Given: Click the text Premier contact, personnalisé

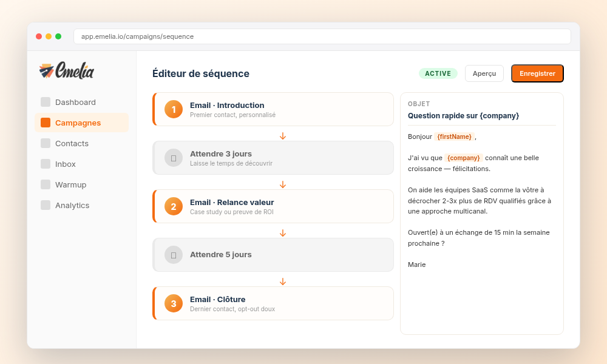Looking at the screenshot, I should pyautogui.click(x=232, y=115).
